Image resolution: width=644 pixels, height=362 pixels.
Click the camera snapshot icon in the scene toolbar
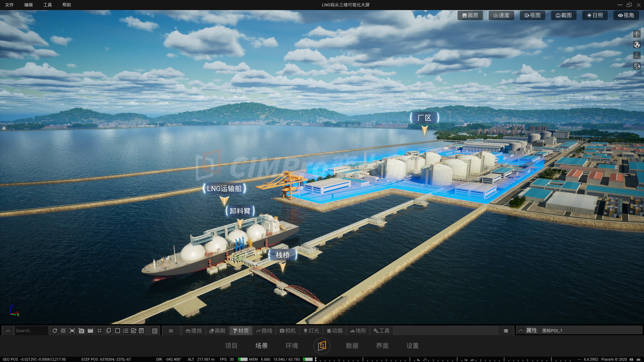(x=81, y=331)
